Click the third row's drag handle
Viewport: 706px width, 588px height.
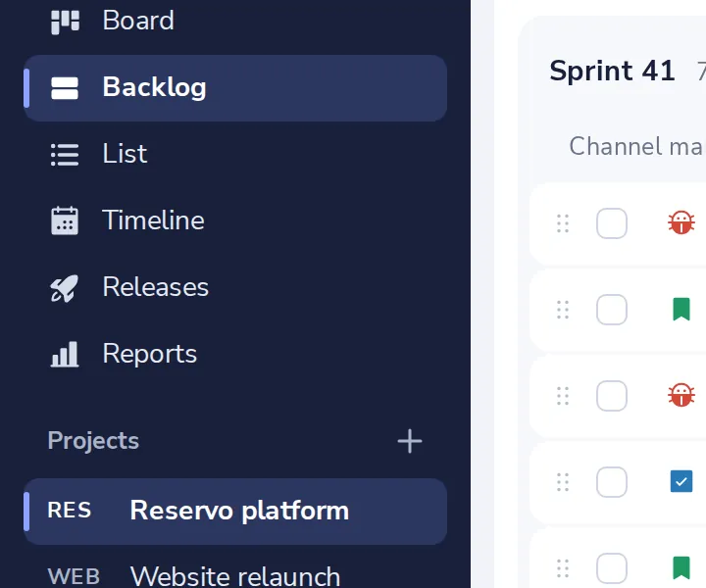tap(563, 396)
